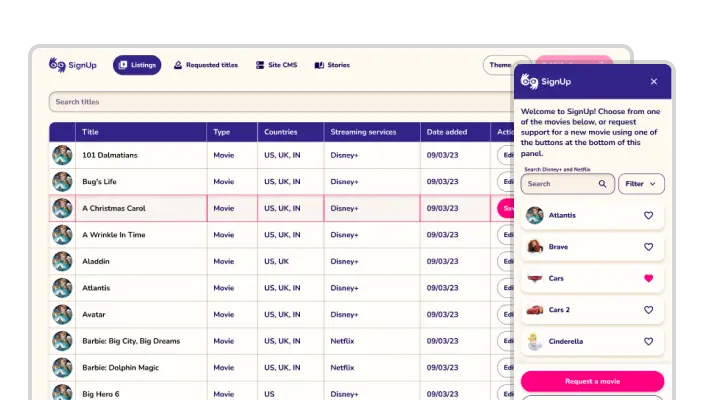
Task: Close the SignUp panel
Action: (x=654, y=81)
